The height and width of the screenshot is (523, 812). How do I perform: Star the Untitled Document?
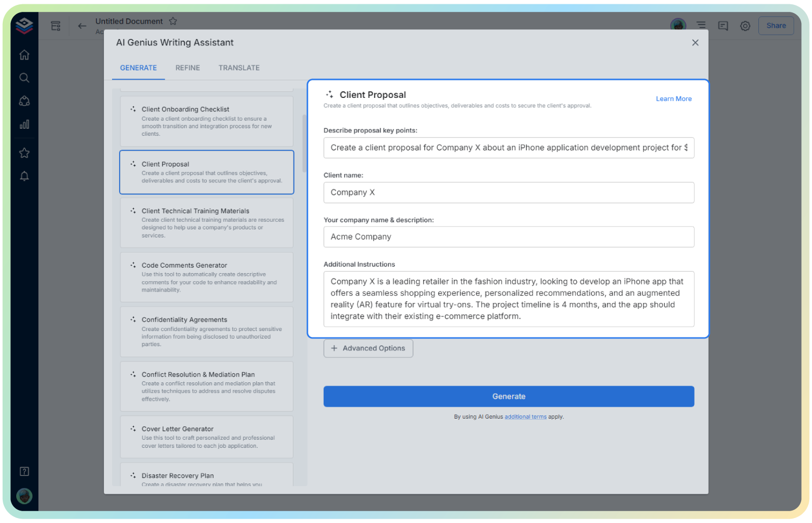click(173, 21)
